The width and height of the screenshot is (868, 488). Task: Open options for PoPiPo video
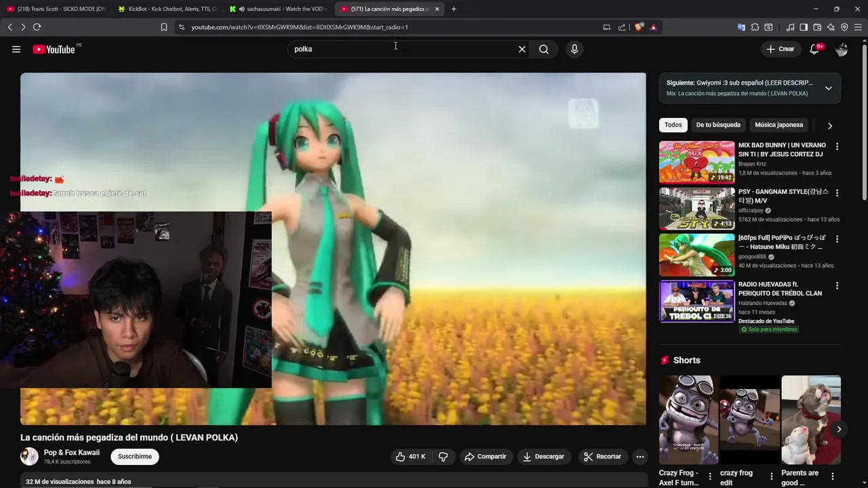pos(837,239)
